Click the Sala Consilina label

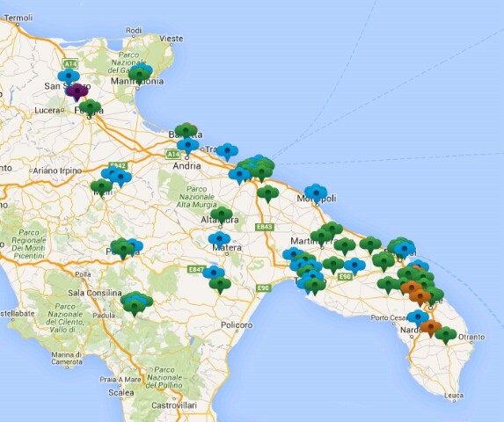click(x=95, y=293)
